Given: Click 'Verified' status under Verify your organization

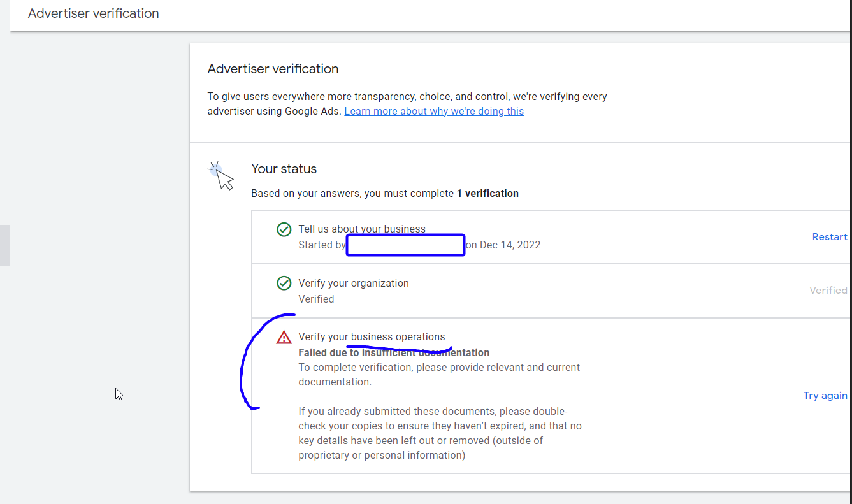Looking at the screenshot, I should coord(316,299).
